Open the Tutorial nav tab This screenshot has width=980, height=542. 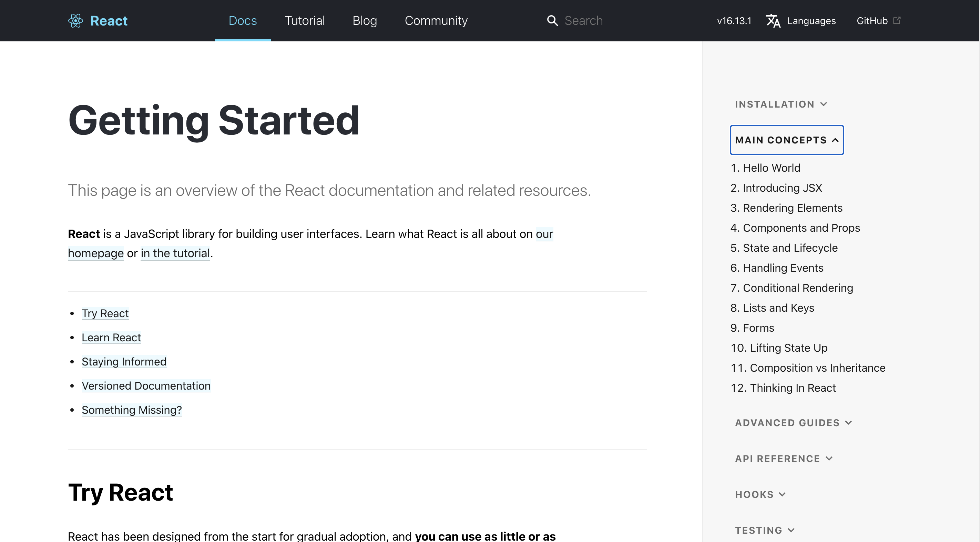click(304, 21)
